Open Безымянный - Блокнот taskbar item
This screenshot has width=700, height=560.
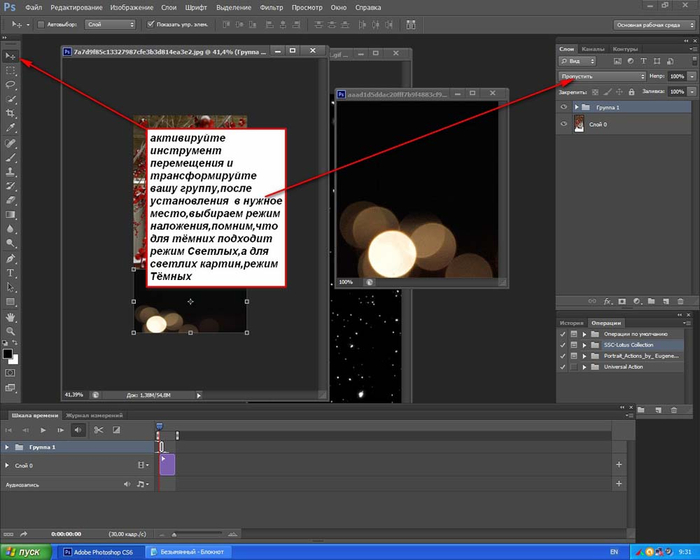click(187, 552)
